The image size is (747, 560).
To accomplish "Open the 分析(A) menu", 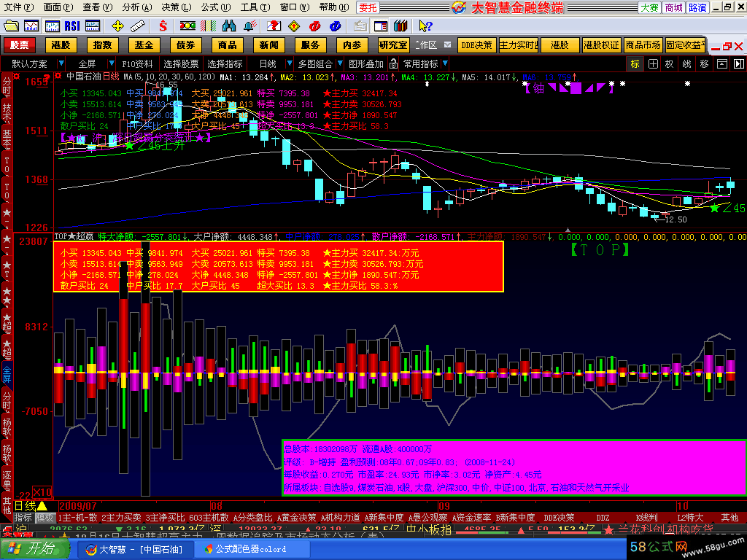I will click(136, 7).
